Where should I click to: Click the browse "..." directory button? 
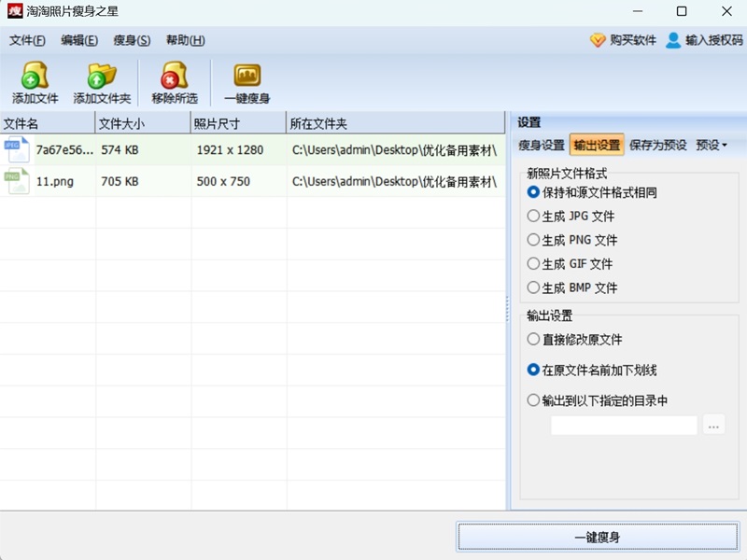713,426
